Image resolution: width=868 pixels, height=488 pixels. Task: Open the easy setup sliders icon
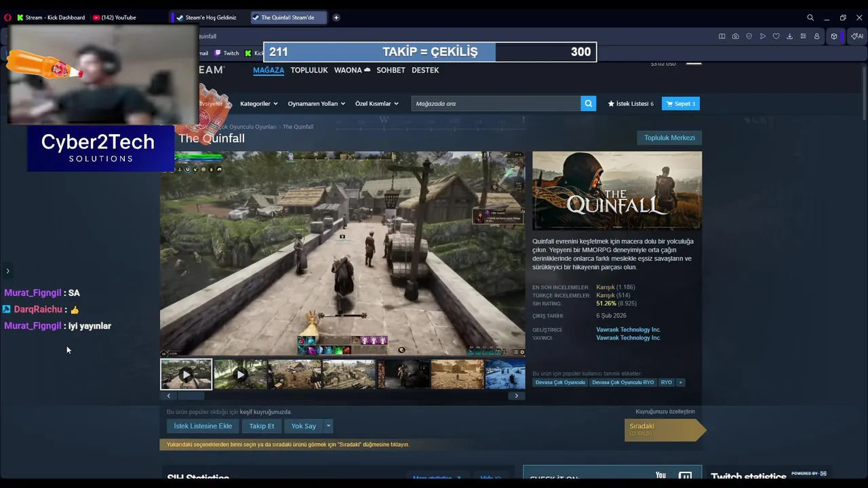click(x=803, y=36)
